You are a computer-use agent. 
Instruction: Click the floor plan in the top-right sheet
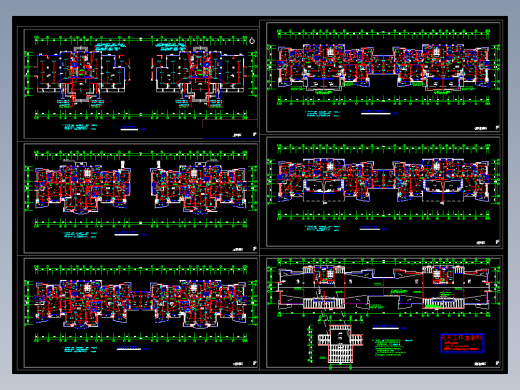point(384,67)
